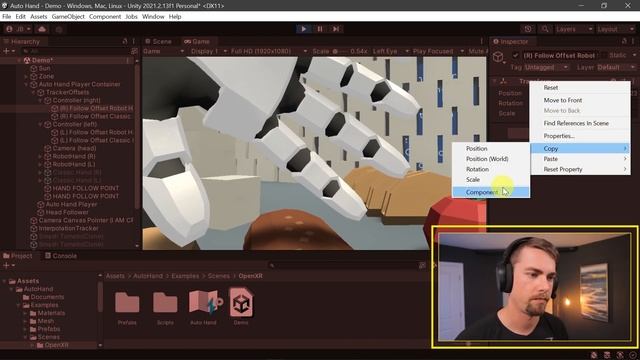
Task: Open the Demo scene row options menu
Action: [x=128, y=60]
